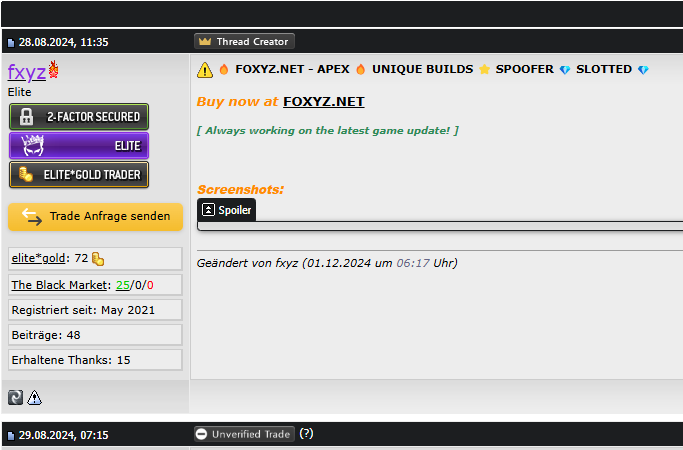Open the (?) help link beside Unverified Trade

coord(306,434)
